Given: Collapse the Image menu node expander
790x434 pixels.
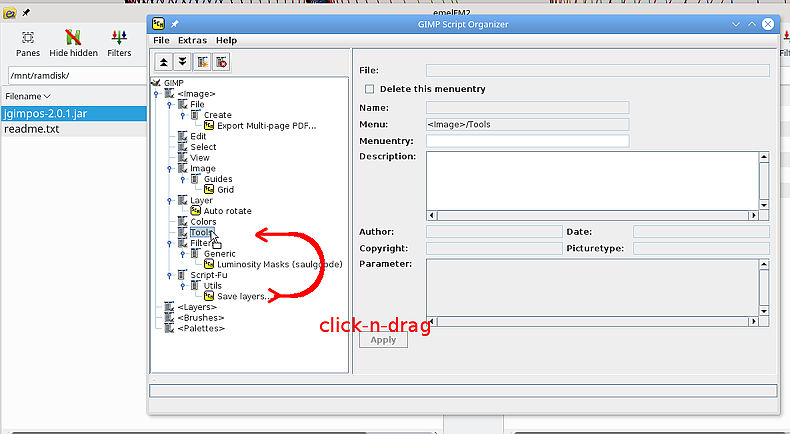Looking at the screenshot, I should 169,168.
